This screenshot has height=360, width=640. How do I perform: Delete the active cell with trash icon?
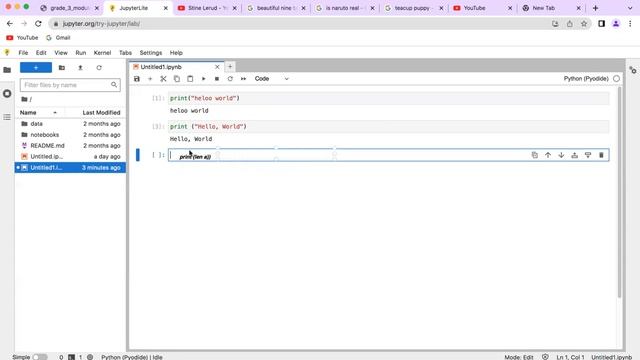tap(601, 155)
